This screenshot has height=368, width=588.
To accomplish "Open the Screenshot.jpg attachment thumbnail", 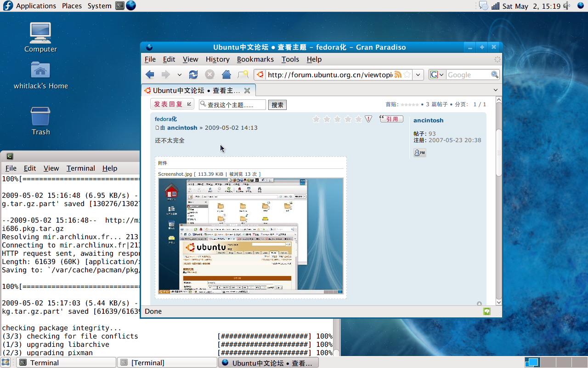I will click(251, 236).
